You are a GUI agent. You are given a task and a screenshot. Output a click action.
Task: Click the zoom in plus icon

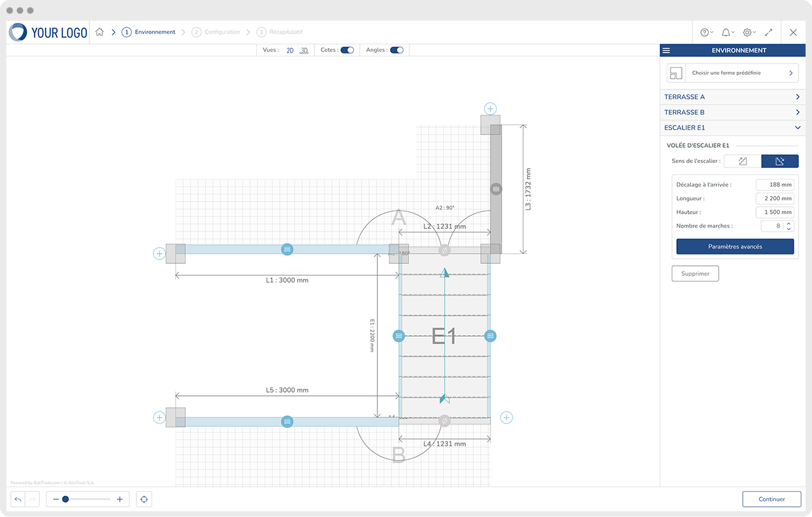[x=120, y=499]
